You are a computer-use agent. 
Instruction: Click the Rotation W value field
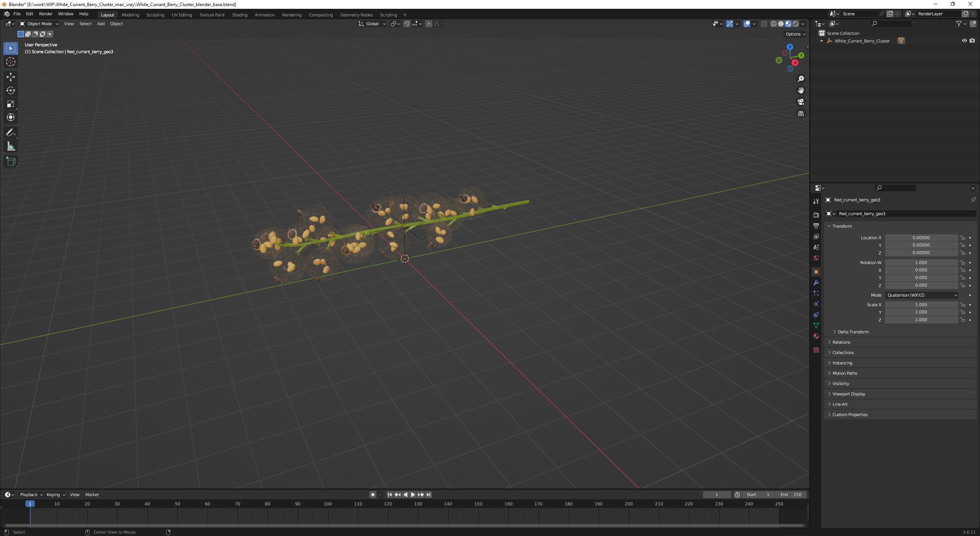[x=921, y=263]
